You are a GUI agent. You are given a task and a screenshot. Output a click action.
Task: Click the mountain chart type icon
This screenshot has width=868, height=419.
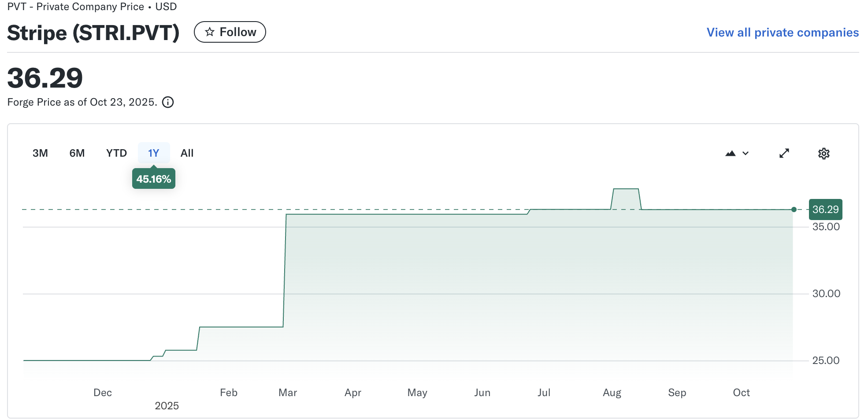731,153
